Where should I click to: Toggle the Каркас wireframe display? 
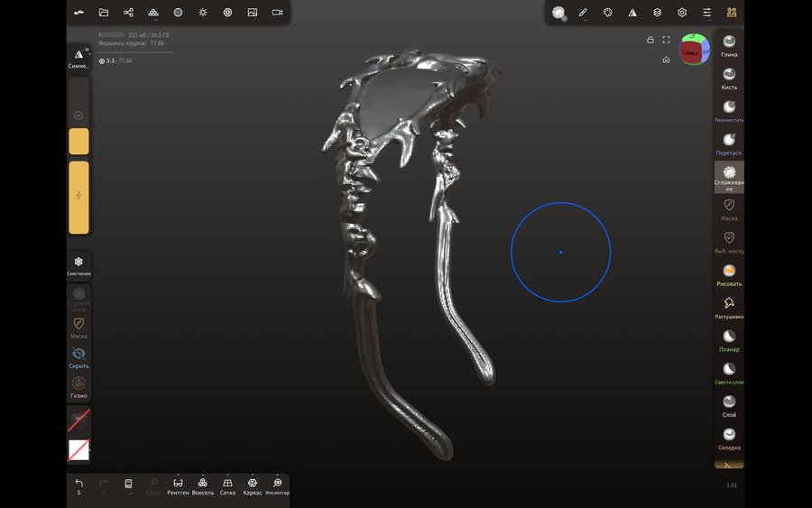click(x=253, y=486)
